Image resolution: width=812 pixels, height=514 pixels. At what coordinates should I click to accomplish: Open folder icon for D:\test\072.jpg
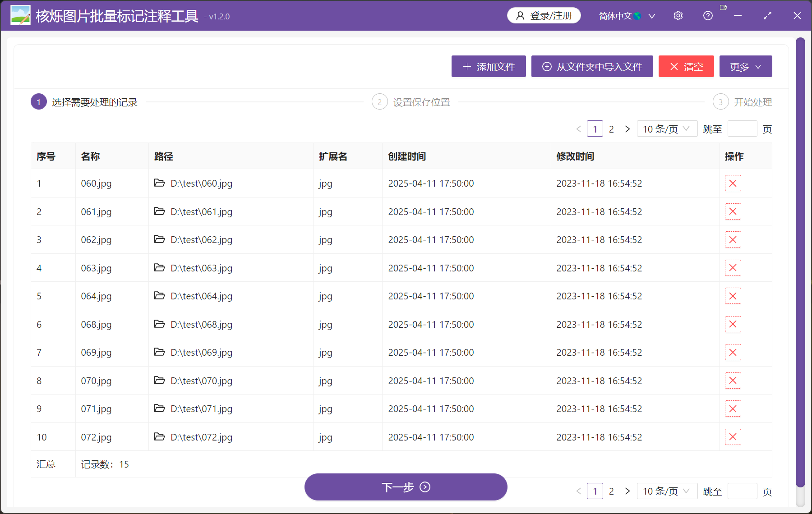[x=159, y=436]
